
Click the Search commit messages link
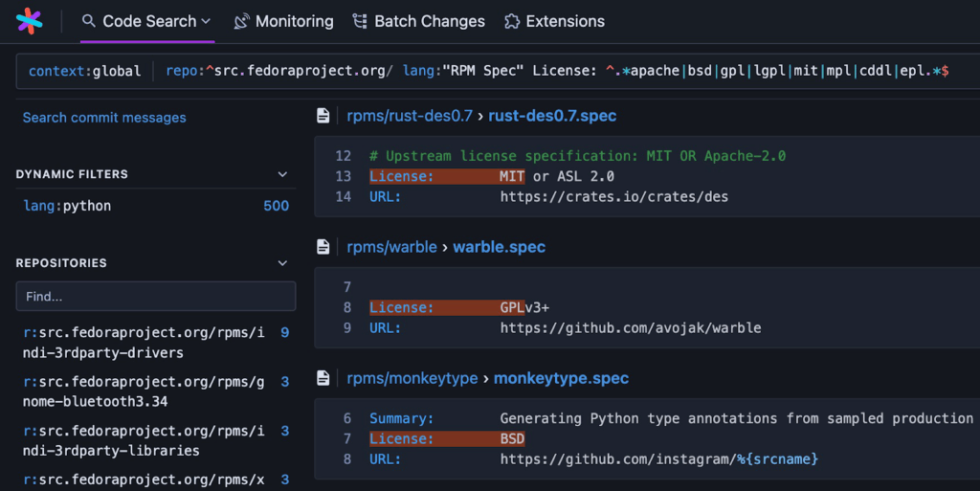coord(104,118)
